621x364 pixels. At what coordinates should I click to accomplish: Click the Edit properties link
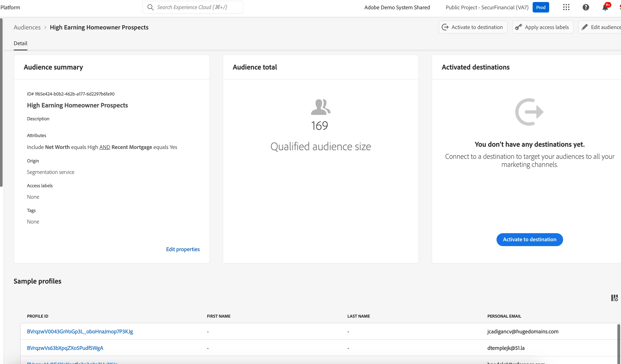click(183, 249)
